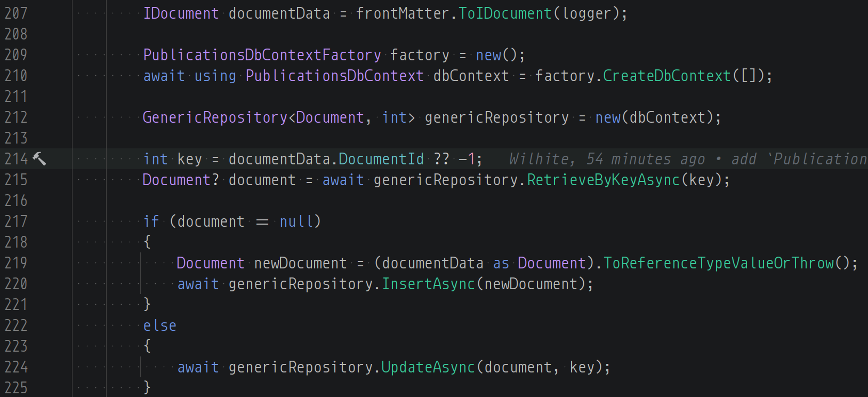The image size is (868, 397).
Task: Click the git blame annotation by Wilhite
Action: click(x=688, y=159)
